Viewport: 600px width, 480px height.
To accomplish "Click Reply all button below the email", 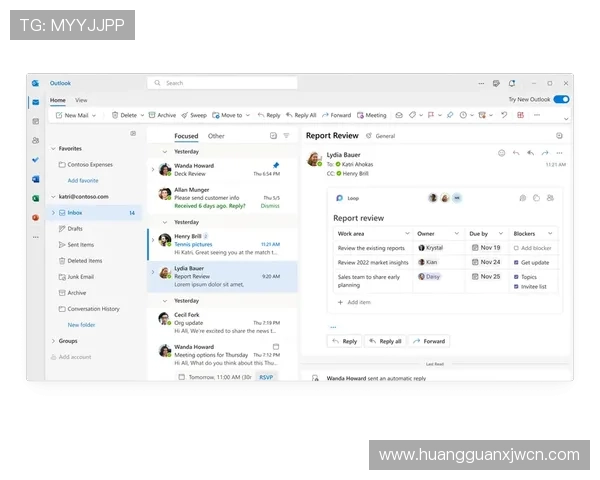I will 385,341.
